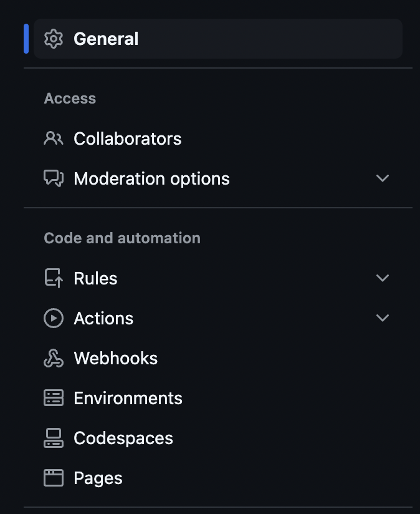Screen dimensions: 420x514
Task: Click the server icon for Environments
Action: (54, 398)
